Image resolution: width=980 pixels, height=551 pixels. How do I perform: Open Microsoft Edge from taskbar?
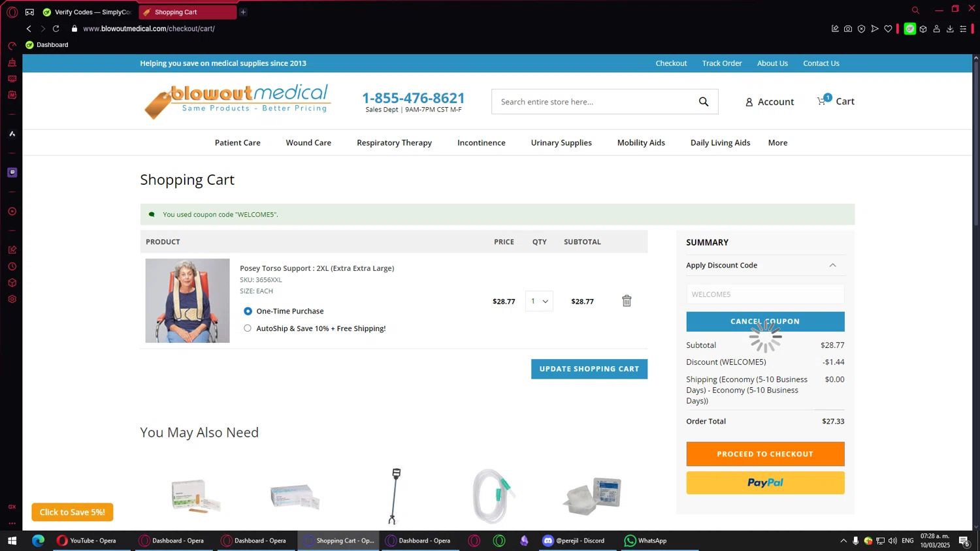click(x=38, y=541)
